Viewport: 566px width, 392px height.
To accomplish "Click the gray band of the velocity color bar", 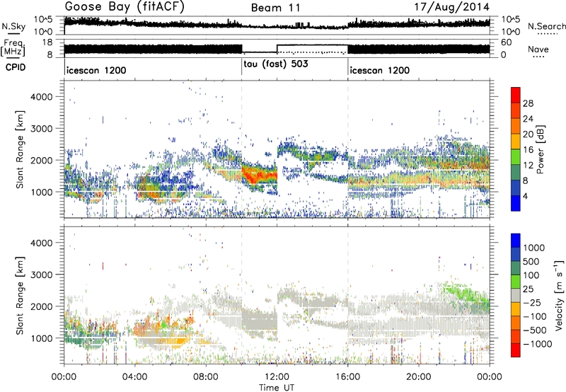I will [516, 295].
